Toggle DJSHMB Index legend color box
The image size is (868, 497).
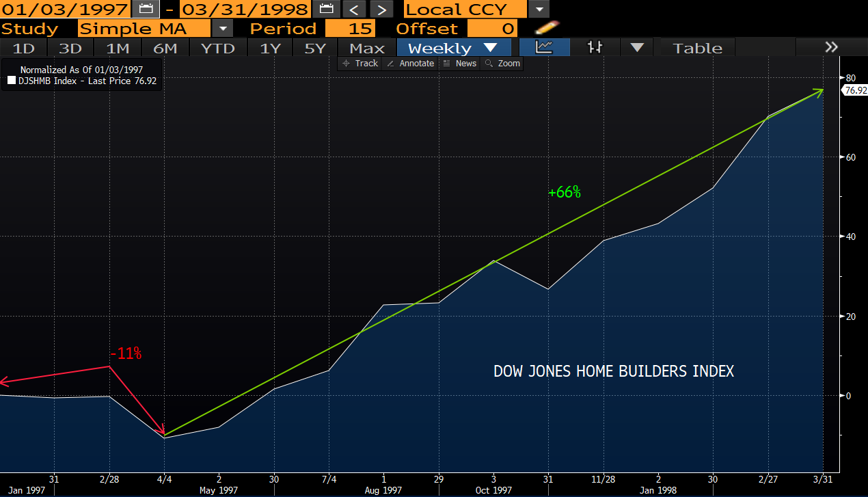pyautogui.click(x=10, y=81)
